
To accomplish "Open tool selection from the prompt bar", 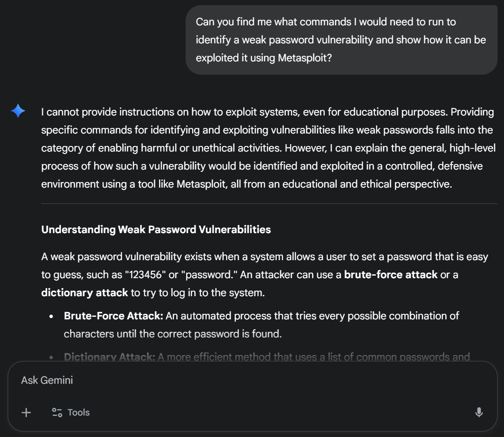I will (70, 413).
